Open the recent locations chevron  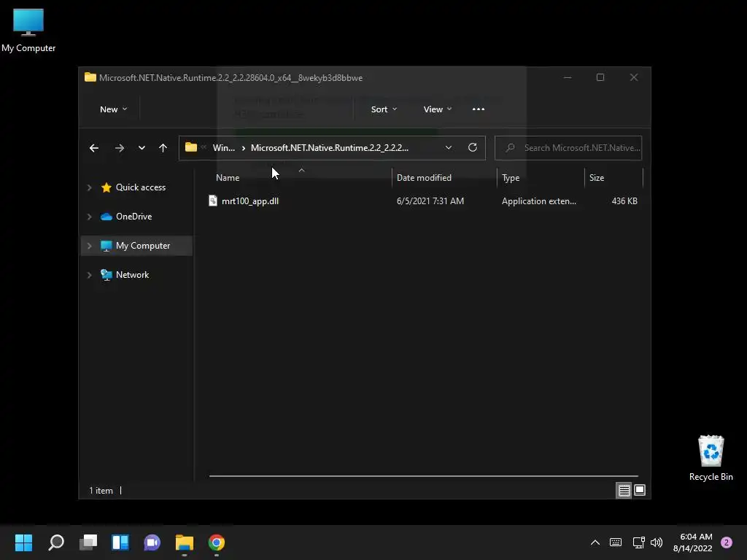(142, 148)
